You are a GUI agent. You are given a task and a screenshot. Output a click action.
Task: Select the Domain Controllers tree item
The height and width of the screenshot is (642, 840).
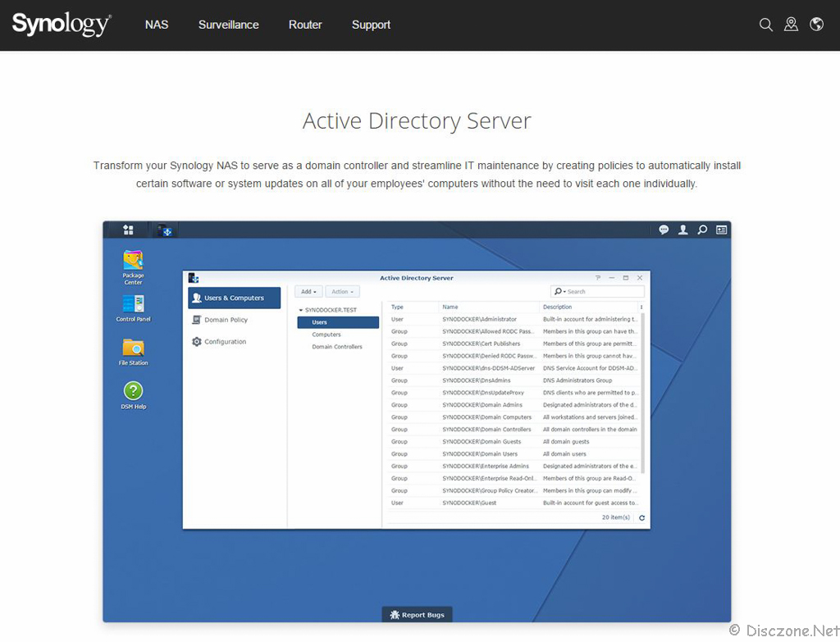click(338, 347)
